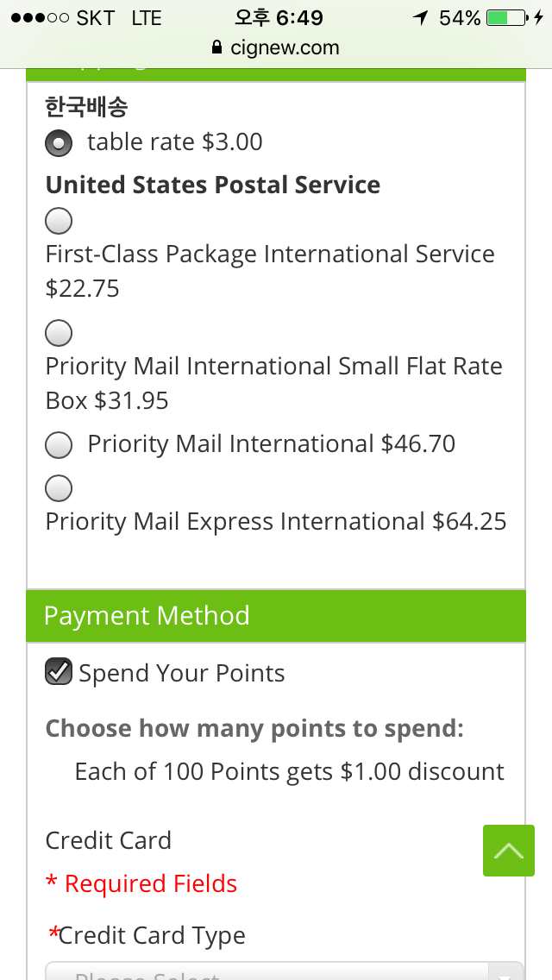
Task: Pick Priority Mail International $46.70 radio button
Action: [59, 445]
